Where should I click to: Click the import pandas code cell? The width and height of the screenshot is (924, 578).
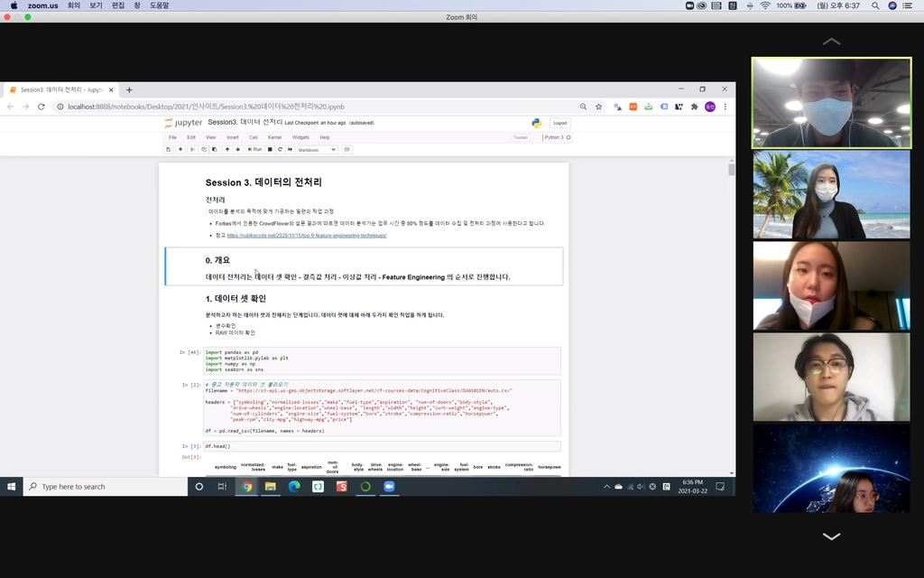pyautogui.click(x=382, y=361)
